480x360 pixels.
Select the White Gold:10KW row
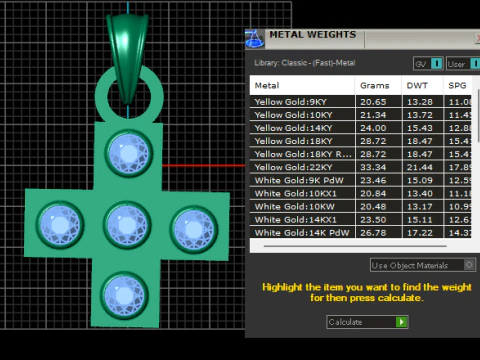point(361,206)
